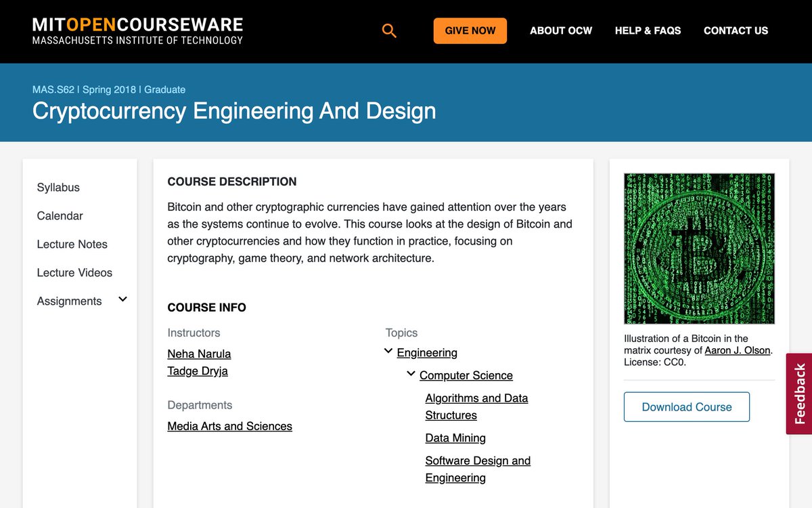Open the Lecture Videos section
The image size is (812, 508).
pos(74,273)
